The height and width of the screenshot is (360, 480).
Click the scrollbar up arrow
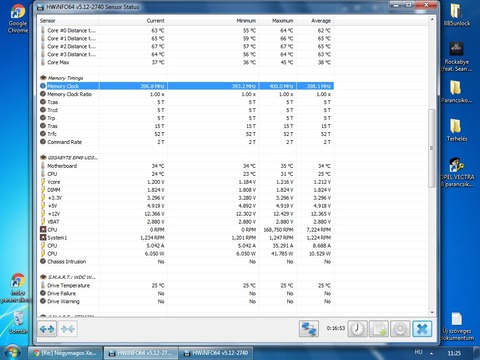pos(432,20)
